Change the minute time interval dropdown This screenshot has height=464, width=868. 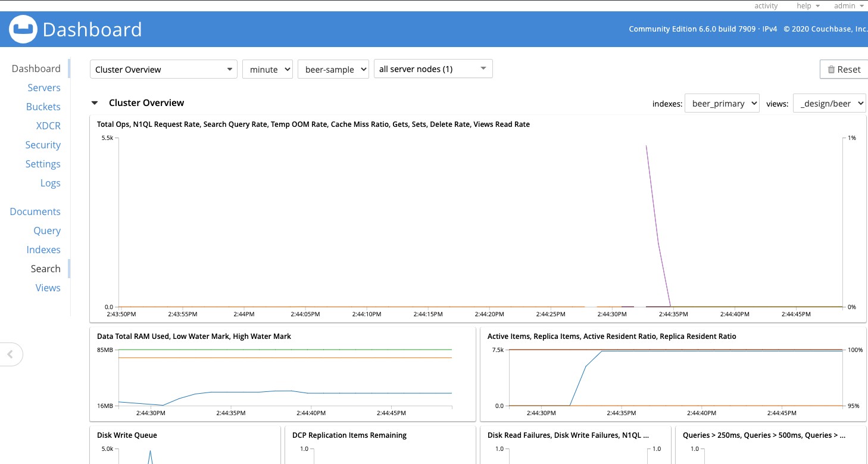pos(267,68)
